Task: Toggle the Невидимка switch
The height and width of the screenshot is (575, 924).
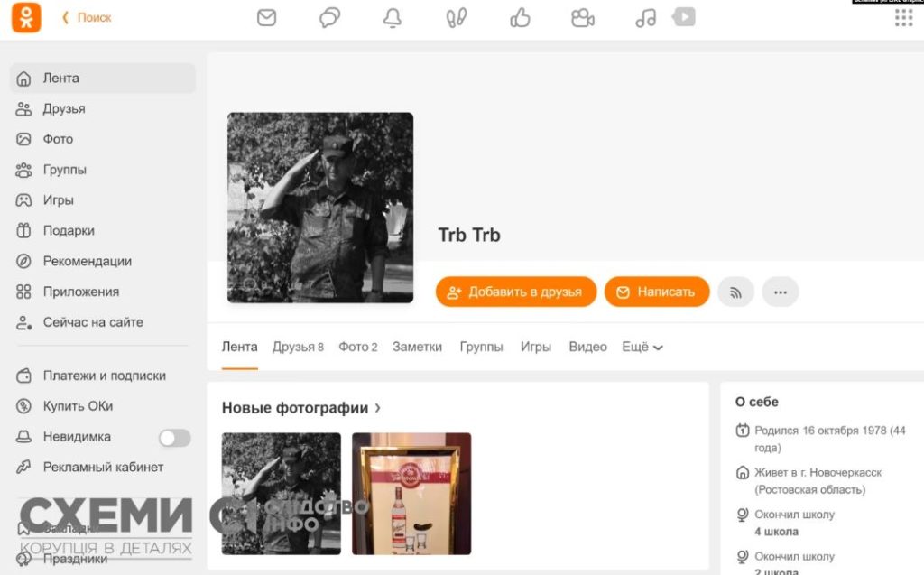Action: click(x=174, y=438)
